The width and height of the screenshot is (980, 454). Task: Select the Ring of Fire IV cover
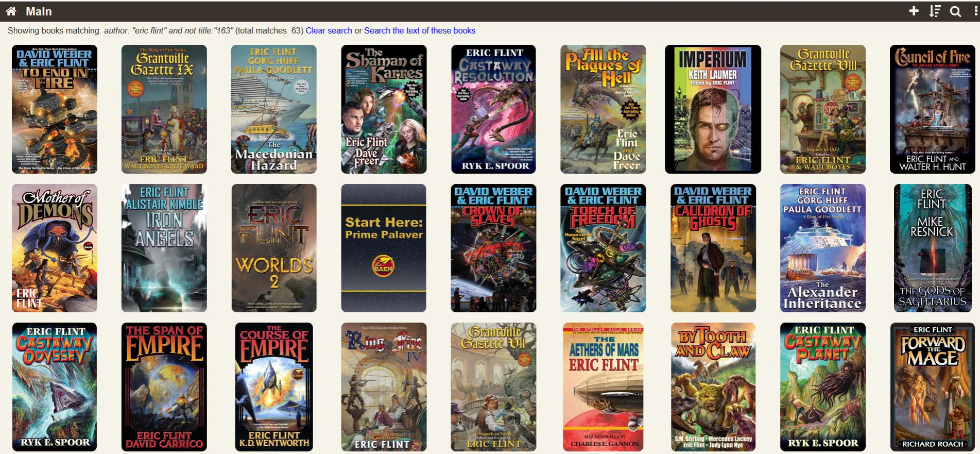point(384,387)
